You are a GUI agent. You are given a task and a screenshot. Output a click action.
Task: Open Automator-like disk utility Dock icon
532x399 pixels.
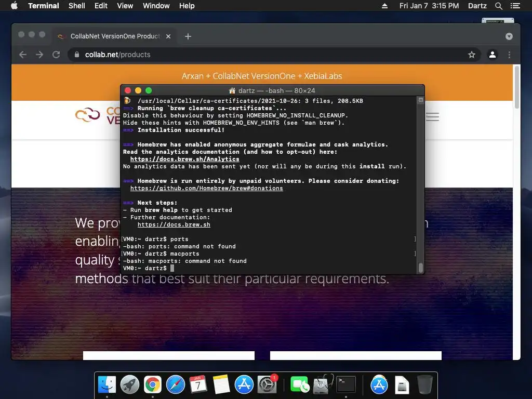[323, 385]
